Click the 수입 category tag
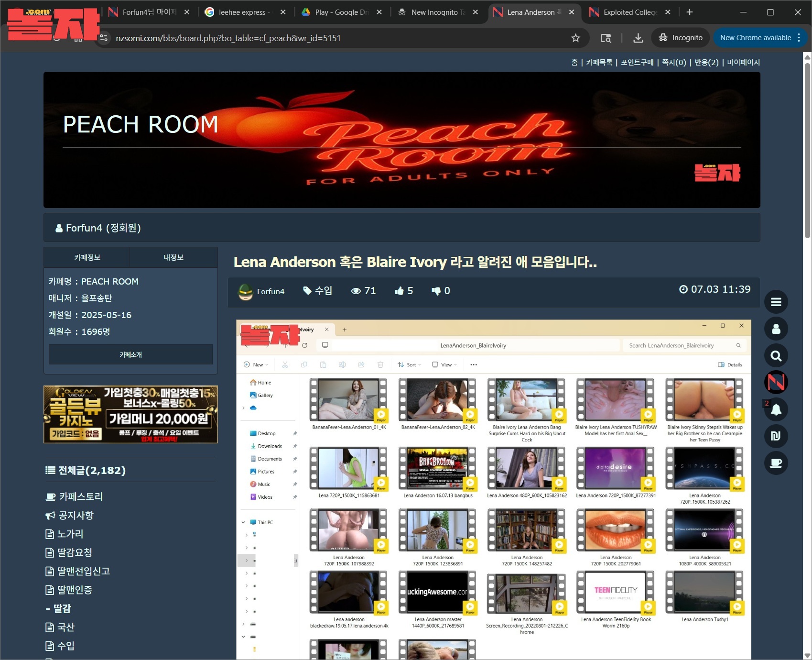Screen dimensions: 812x660 click(x=318, y=291)
